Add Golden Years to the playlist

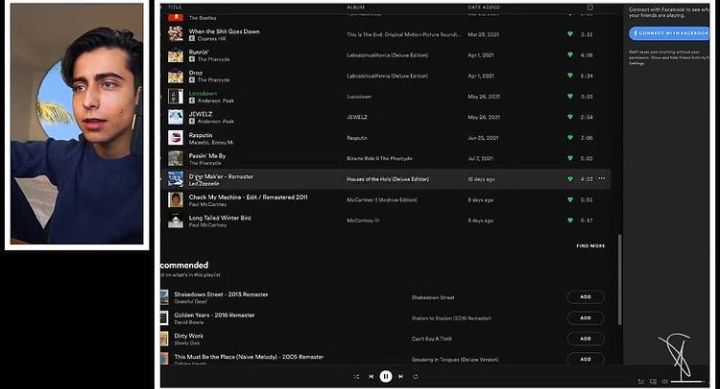click(x=585, y=318)
